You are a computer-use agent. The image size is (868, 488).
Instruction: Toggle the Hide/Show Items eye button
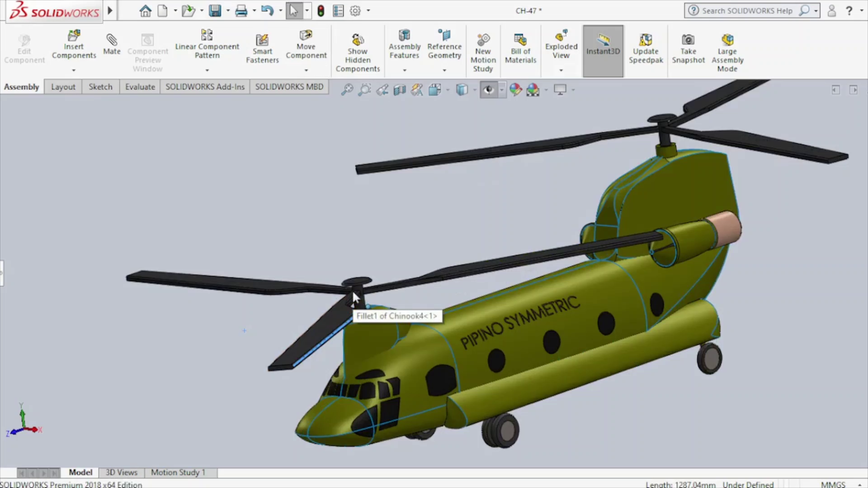[x=489, y=89]
